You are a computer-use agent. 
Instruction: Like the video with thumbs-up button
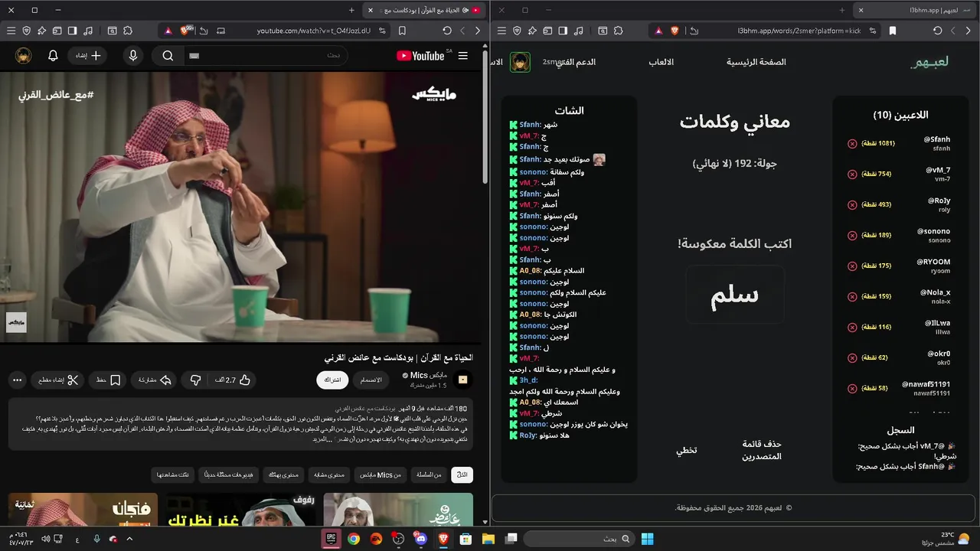235,380
